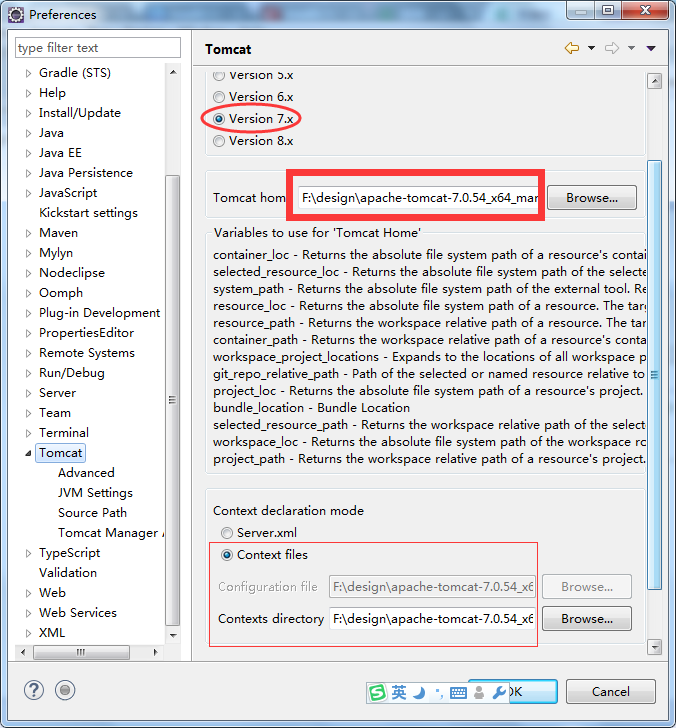Image resolution: width=676 pixels, height=728 pixels.
Task: Click the record preferences round icon
Action: click(x=65, y=690)
